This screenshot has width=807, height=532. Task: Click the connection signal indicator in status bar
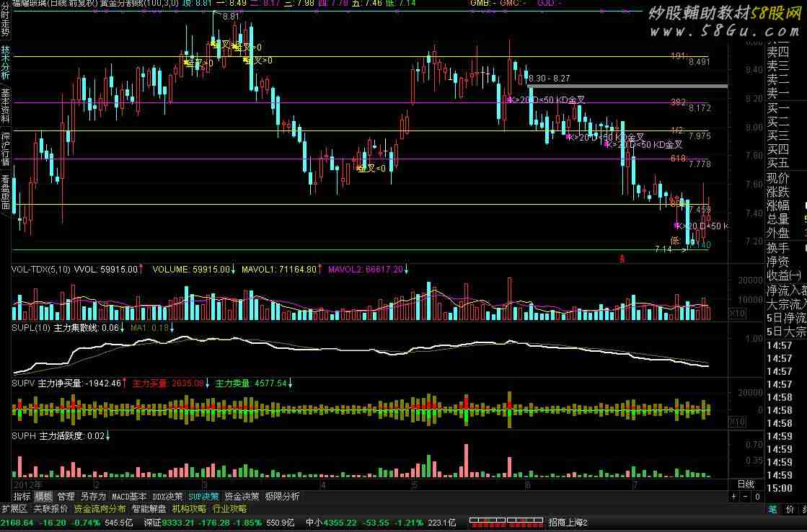506,523
